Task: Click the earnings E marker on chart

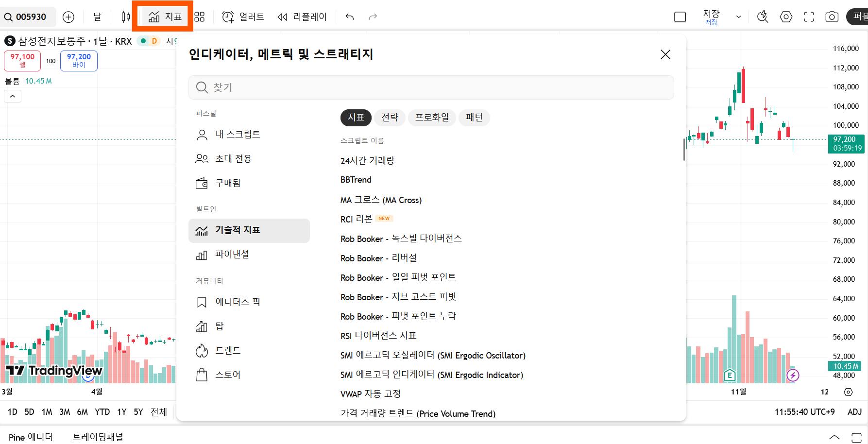Action: click(730, 375)
